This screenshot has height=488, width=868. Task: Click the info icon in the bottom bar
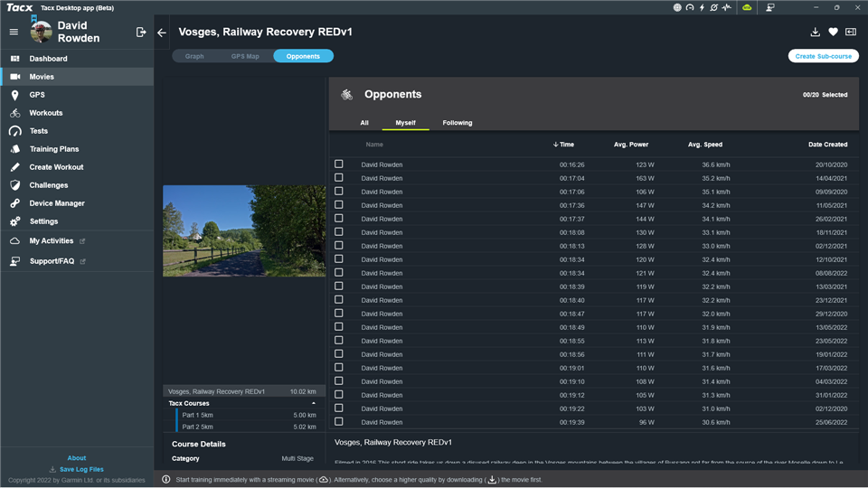(x=166, y=479)
